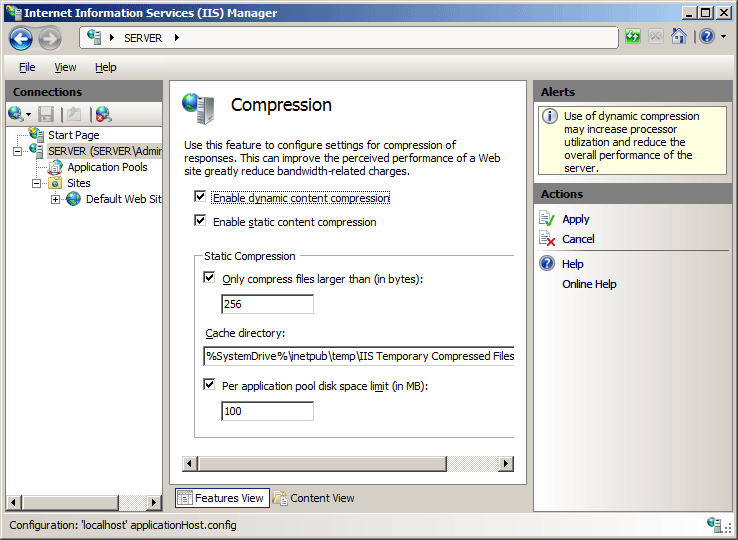Screen dimensions: 738x540
Task: Click the status bar network configuration icon
Action: click(x=714, y=524)
